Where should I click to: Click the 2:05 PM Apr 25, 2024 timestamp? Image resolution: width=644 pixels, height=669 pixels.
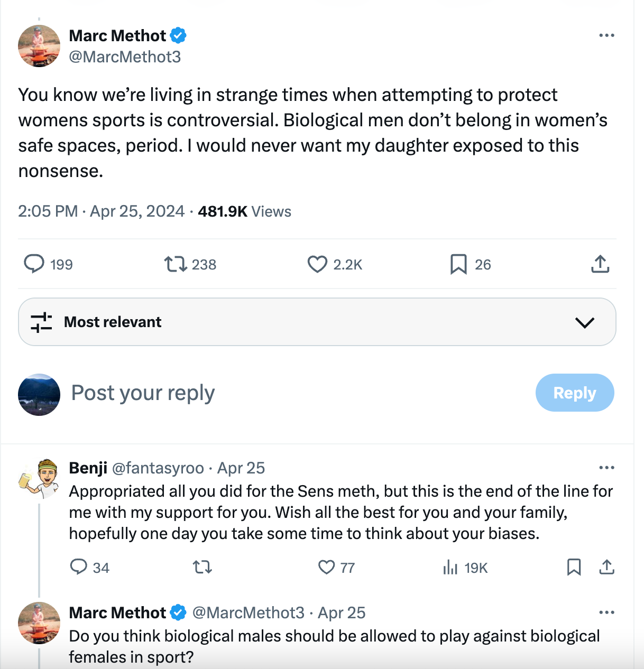click(x=101, y=211)
